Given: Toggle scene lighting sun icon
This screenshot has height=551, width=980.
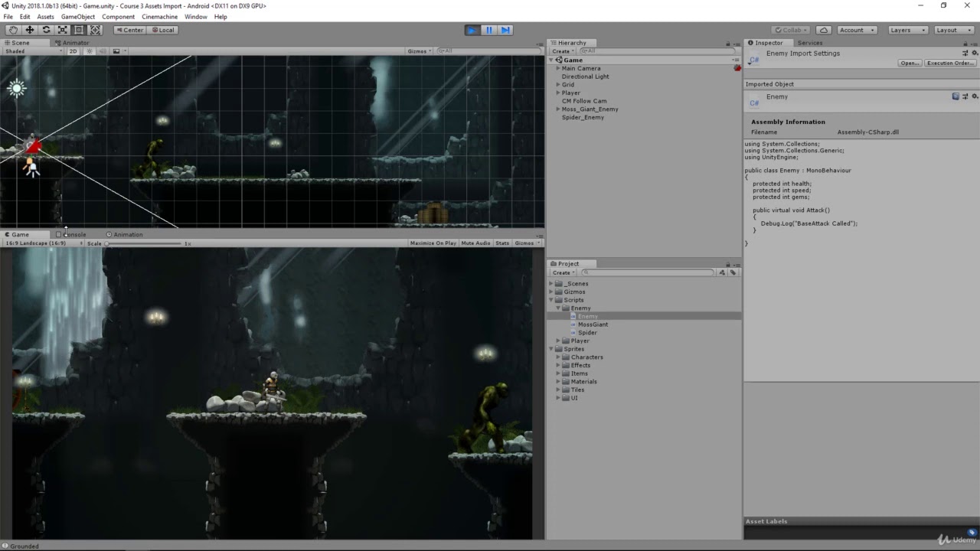Looking at the screenshot, I should 90,51.
